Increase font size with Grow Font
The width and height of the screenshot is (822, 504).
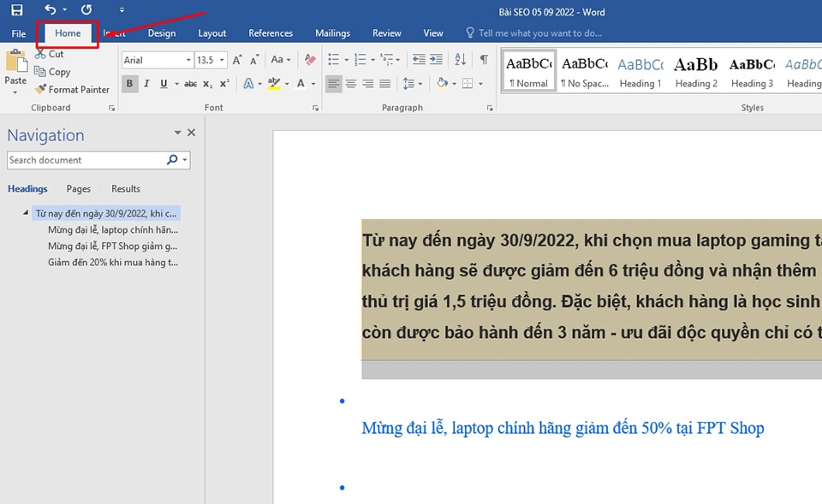pos(237,60)
